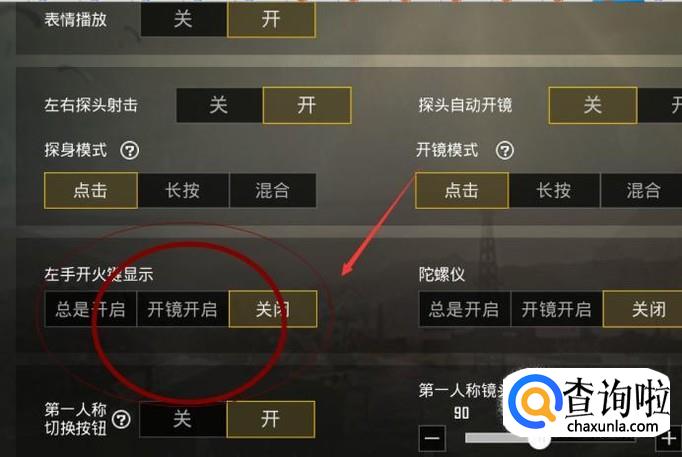Viewport: 682px width, 457px height.
Task: Click the first-person camera FOV slider track
Action: (x=550, y=438)
